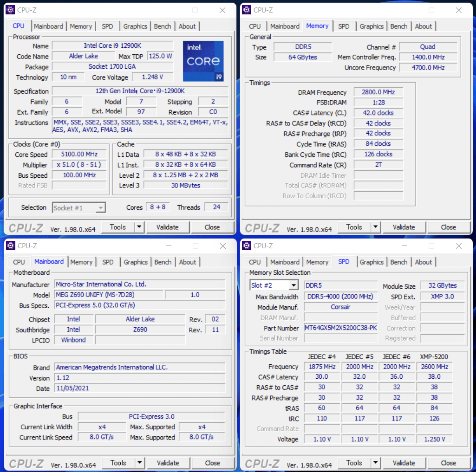Select the Cores value "8 + 8"
The image size is (476, 472).
pyautogui.click(x=158, y=207)
